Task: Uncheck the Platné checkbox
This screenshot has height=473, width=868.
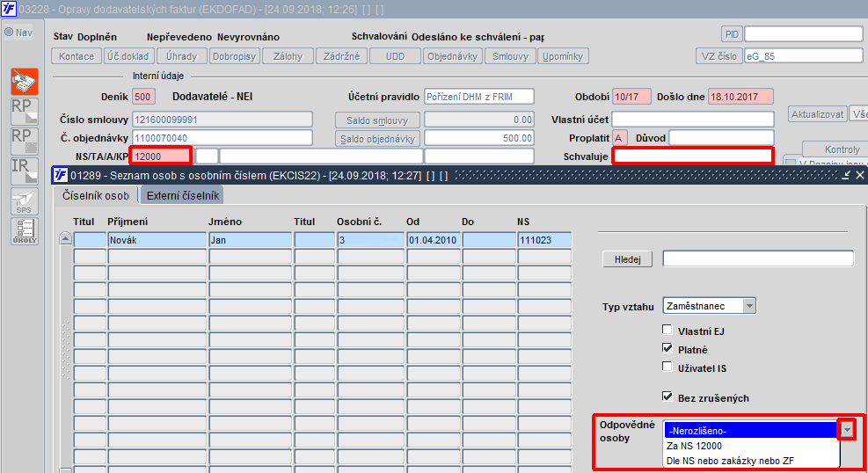Action: pos(667,348)
